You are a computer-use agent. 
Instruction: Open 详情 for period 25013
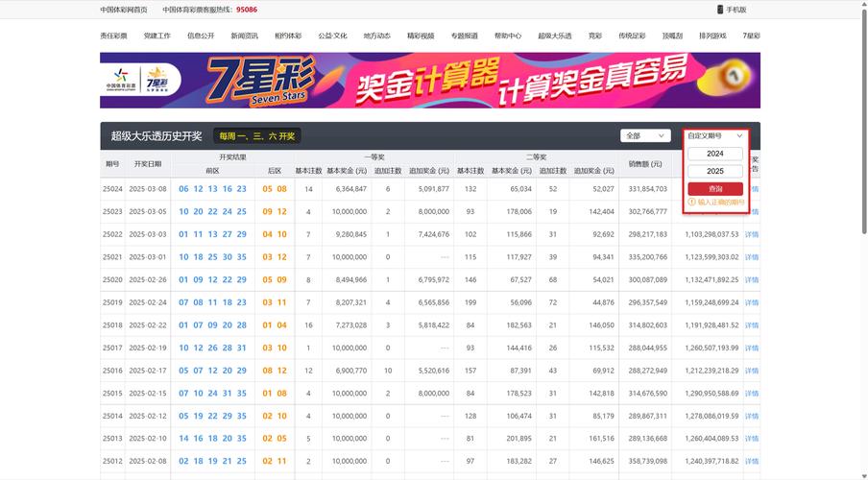pyautogui.click(x=752, y=438)
